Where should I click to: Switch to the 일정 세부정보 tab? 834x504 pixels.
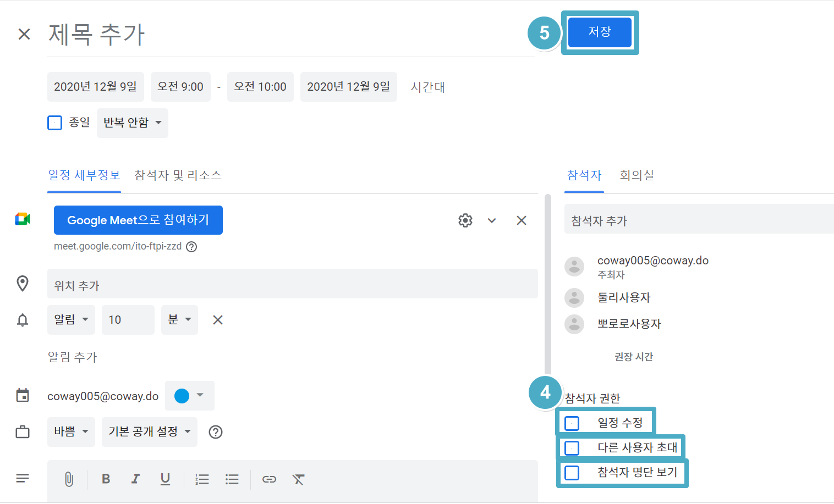[84, 175]
